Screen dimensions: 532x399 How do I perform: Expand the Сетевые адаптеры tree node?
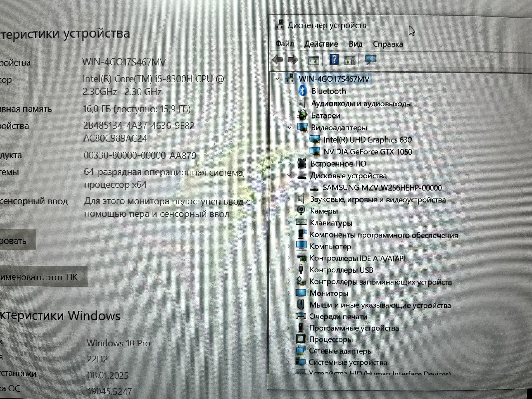[288, 351]
